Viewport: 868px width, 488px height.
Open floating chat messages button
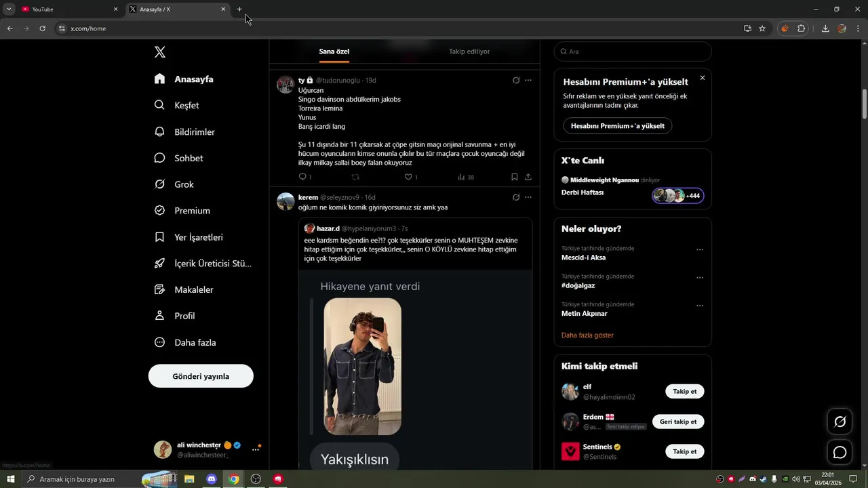840,452
